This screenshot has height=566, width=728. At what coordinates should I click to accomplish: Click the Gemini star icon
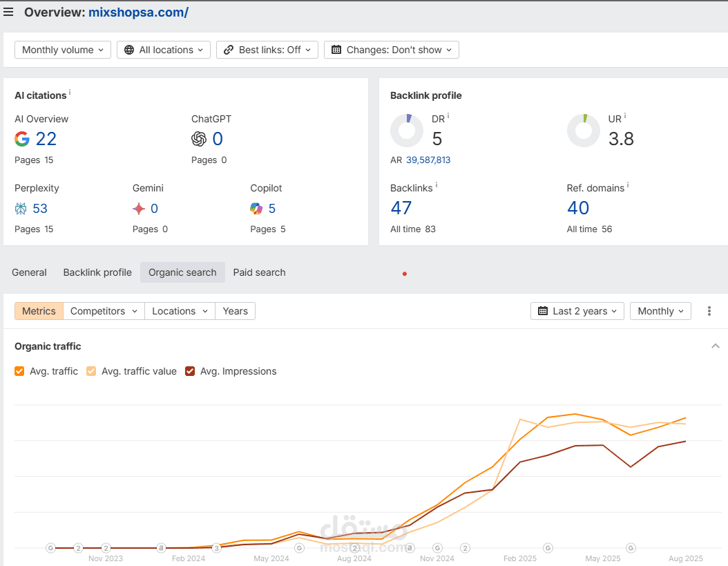[138, 209]
